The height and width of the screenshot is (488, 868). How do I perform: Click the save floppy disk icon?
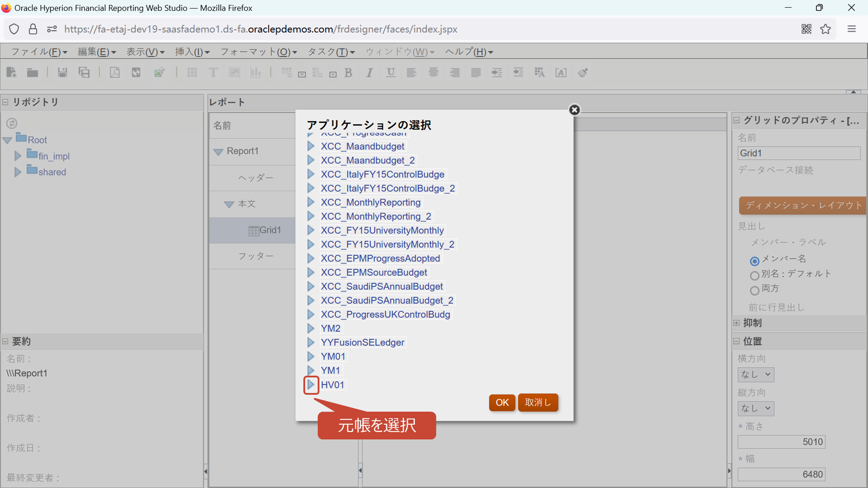62,72
